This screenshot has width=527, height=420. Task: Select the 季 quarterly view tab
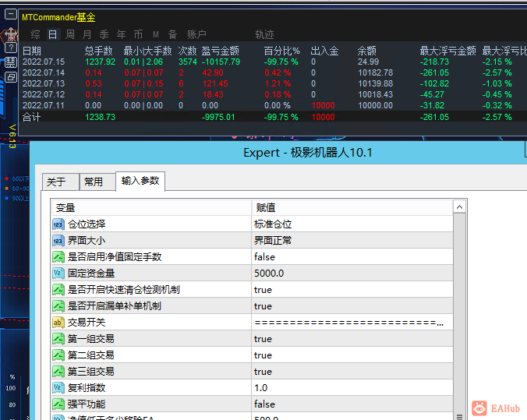click(x=104, y=34)
